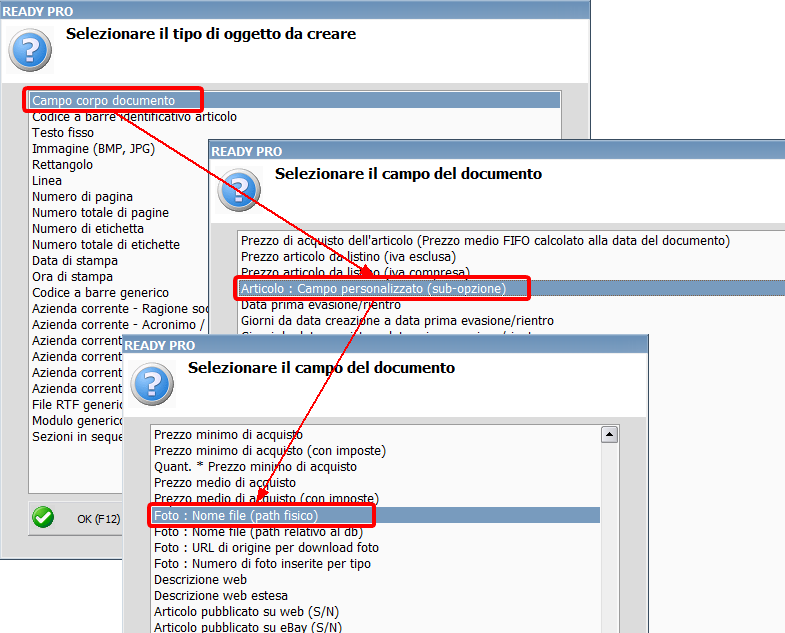Select 'Giorni da data creazione a data prima evasione/rientro'
Viewport: 785px width, 633px height.
tap(398, 321)
